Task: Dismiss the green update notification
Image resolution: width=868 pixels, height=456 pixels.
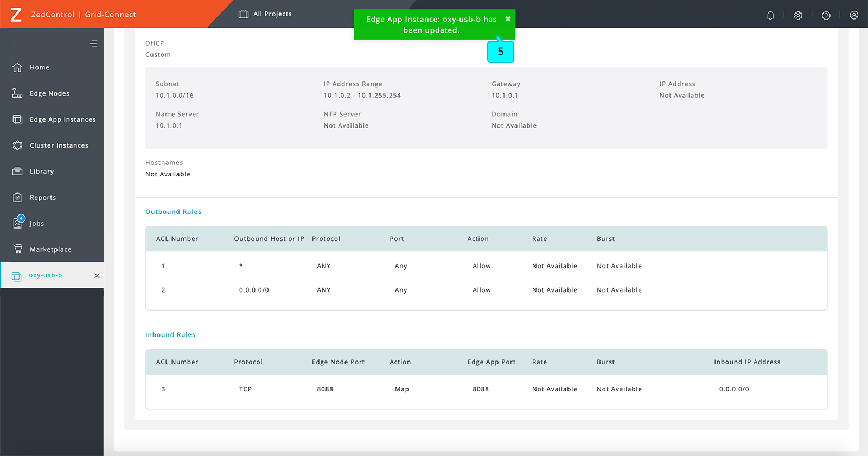Action: [508, 19]
